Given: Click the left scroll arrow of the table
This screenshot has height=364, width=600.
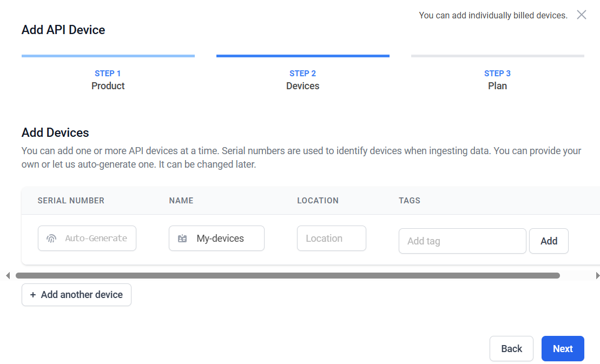Looking at the screenshot, I should pyautogui.click(x=8, y=276).
